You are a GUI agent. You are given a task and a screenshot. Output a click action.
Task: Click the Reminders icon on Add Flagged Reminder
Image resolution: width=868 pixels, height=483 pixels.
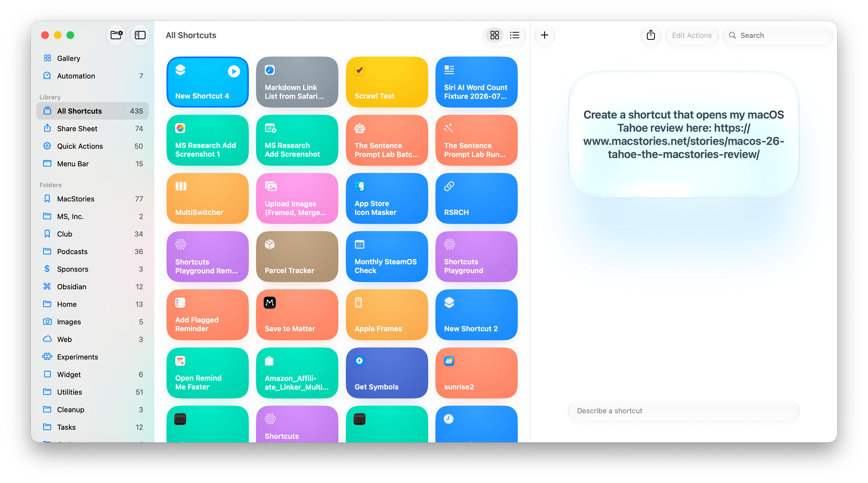tap(180, 303)
